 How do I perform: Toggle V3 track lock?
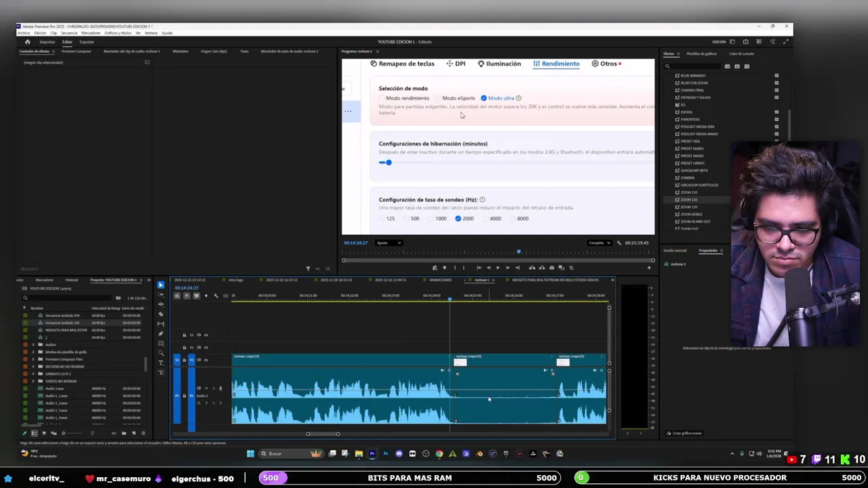184,335
